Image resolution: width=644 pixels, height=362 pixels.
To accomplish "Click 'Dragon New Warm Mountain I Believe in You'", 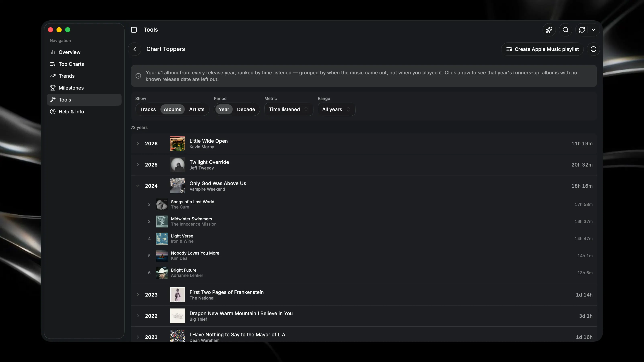I will 241,314.
